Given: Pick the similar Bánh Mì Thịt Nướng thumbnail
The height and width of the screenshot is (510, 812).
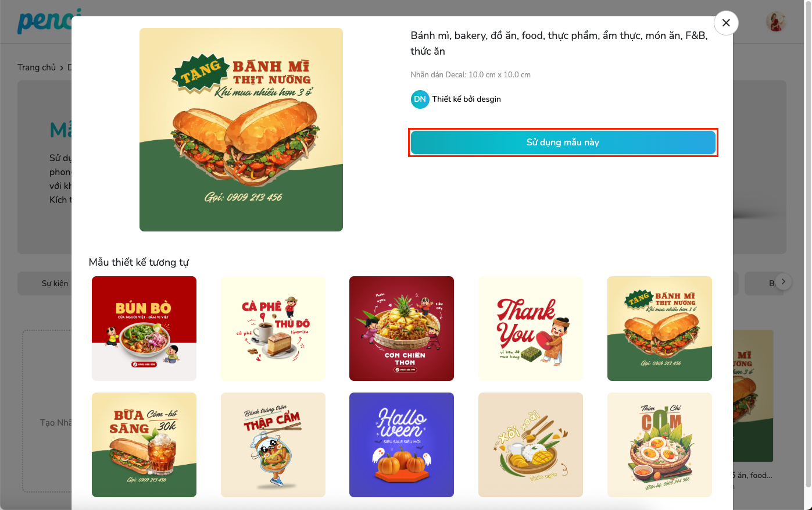Looking at the screenshot, I should coord(660,329).
